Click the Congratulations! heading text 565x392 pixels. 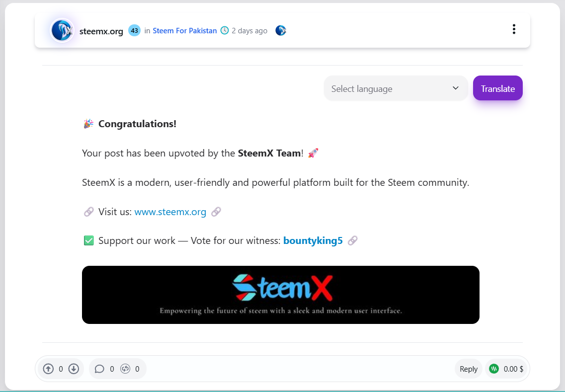pos(137,124)
